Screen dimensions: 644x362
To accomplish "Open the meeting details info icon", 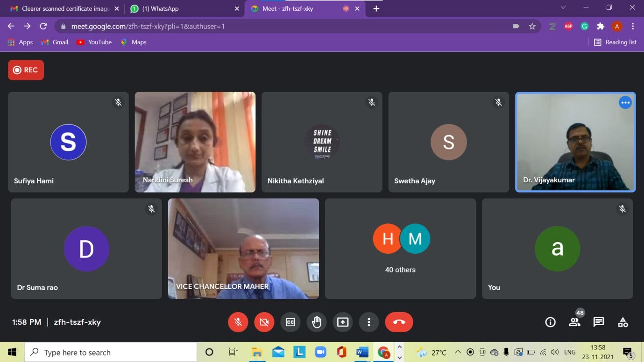I will point(550,322).
